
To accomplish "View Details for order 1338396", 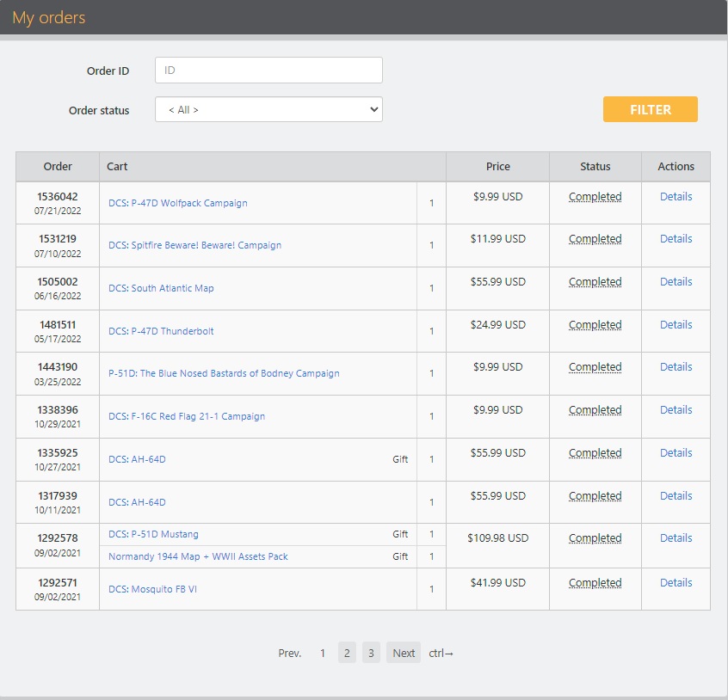I will 676,410.
